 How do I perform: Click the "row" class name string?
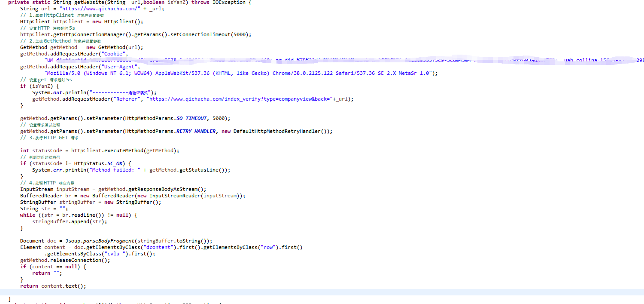[x=268, y=247]
